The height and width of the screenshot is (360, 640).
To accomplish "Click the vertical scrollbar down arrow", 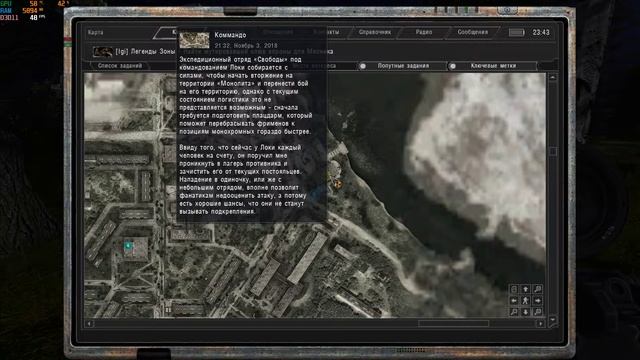I will [553, 319].
